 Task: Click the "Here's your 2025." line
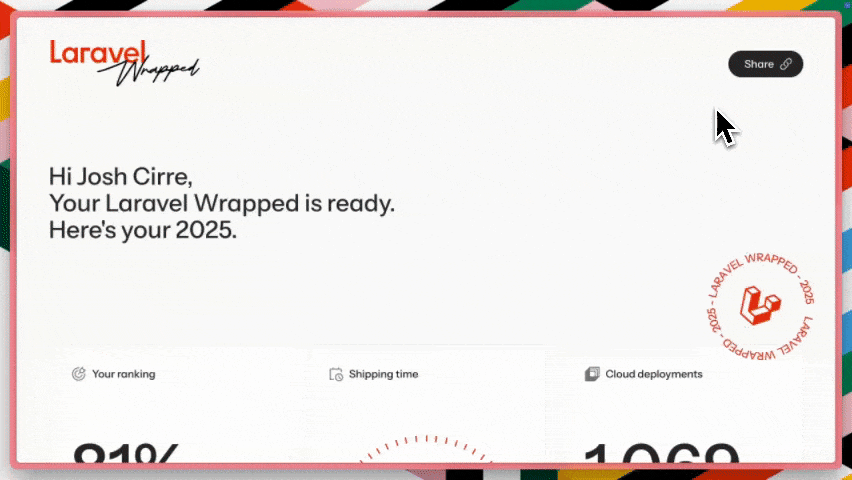(142, 231)
